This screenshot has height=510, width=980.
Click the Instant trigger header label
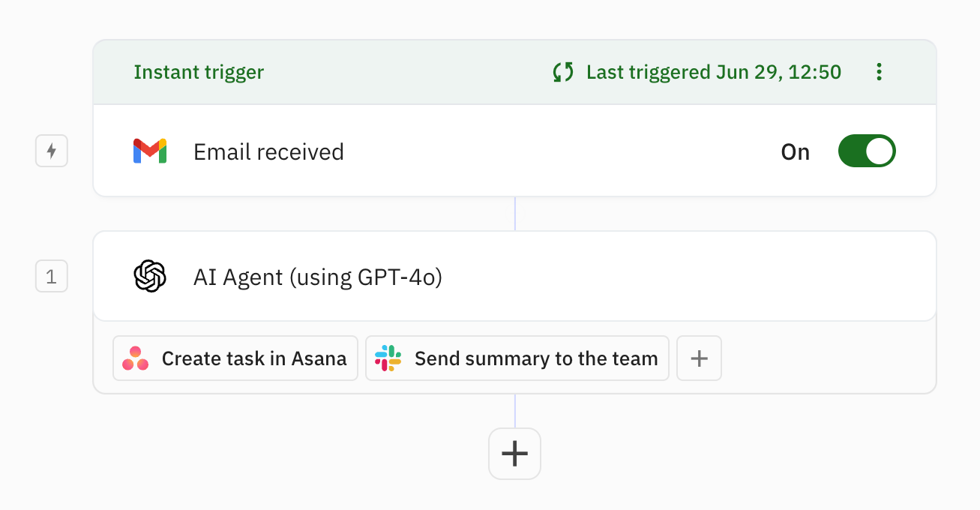pyautogui.click(x=199, y=72)
